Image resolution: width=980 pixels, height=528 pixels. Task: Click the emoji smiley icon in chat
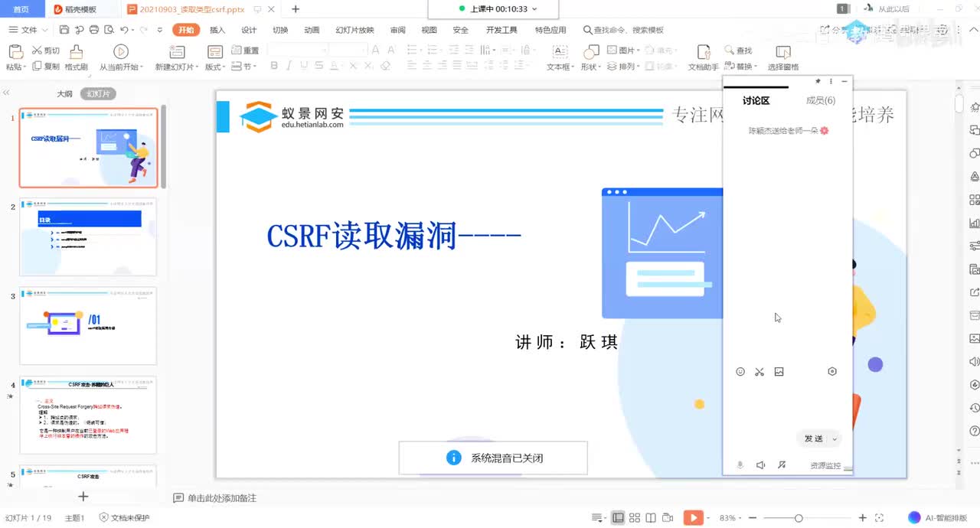[x=740, y=372]
